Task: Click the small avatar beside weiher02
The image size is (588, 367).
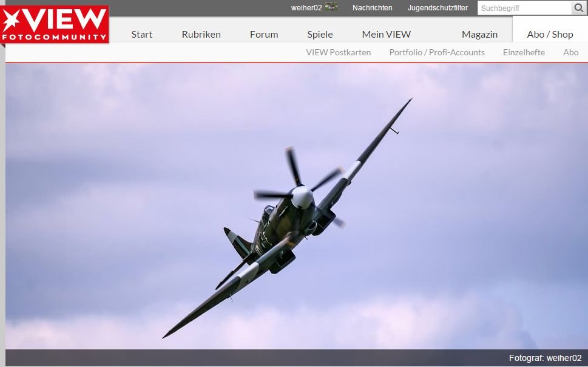Action: [x=331, y=7]
